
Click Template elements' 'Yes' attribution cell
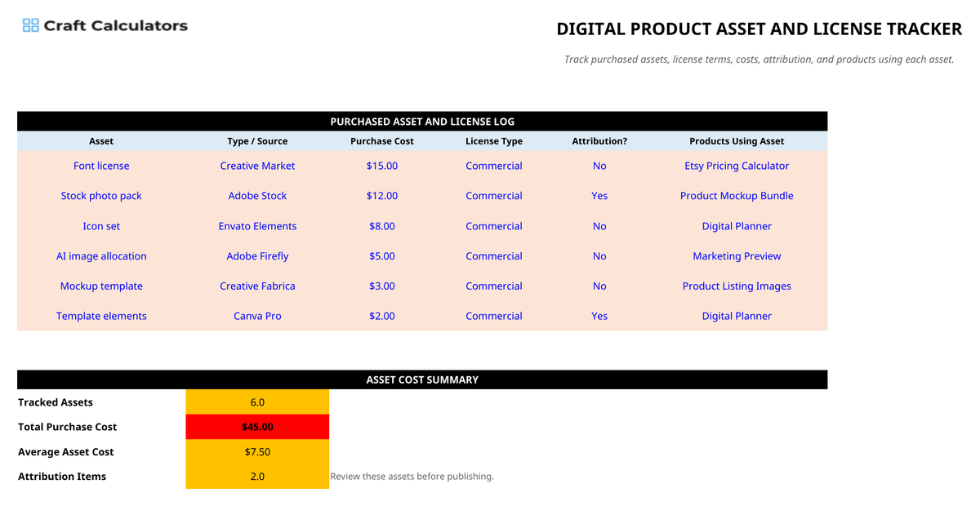[599, 316]
